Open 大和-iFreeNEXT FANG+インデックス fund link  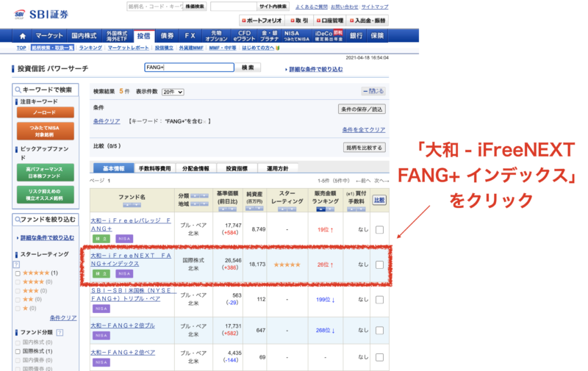(131, 259)
